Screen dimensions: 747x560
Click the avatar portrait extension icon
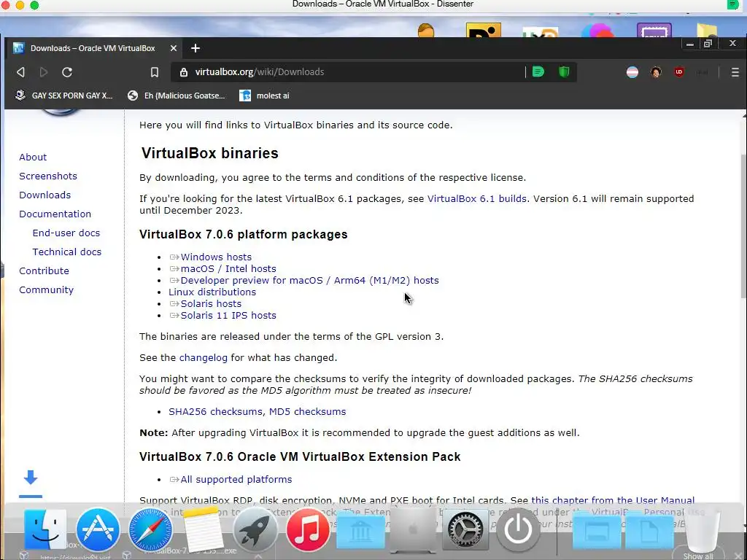[656, 72]
